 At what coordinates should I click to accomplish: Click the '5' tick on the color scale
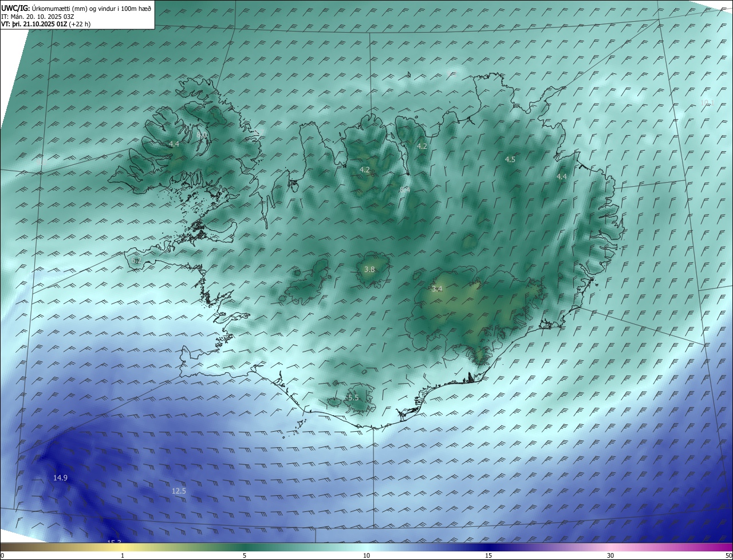245,555
